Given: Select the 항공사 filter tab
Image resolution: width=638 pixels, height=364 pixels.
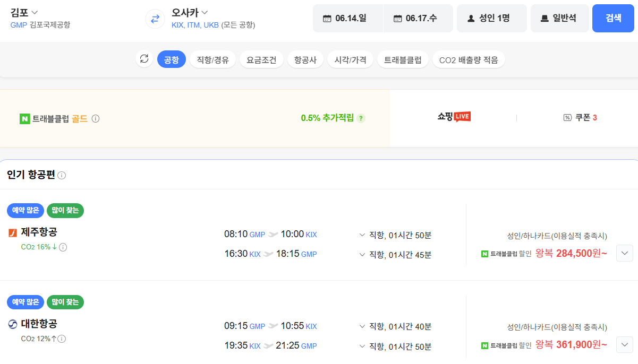Looking at the screenshot, I should click(305, 59).
